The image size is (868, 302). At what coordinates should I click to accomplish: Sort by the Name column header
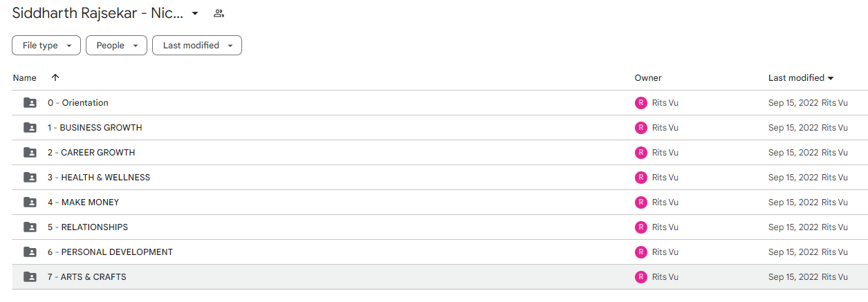pyautogui.click(x=25, y=78)
